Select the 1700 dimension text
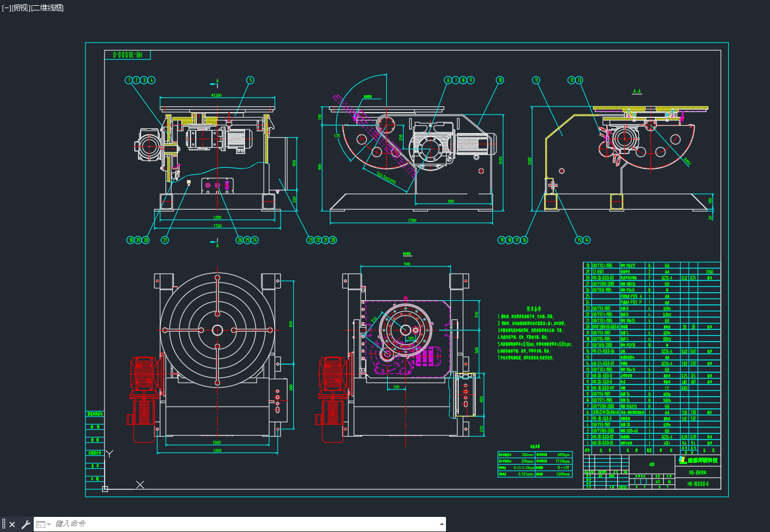The height and width of the screenshot is (532, 770). click(x=412, y=221)
